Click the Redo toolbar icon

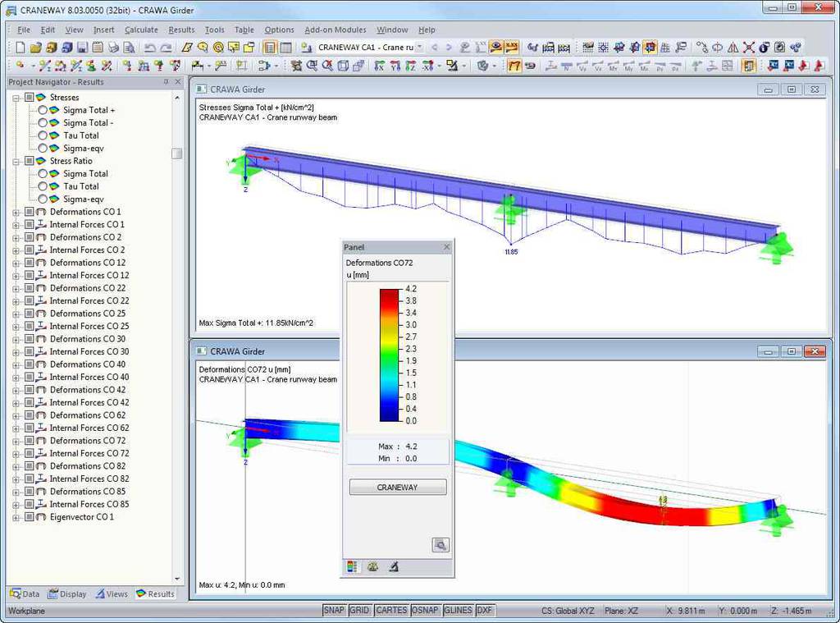166,47
